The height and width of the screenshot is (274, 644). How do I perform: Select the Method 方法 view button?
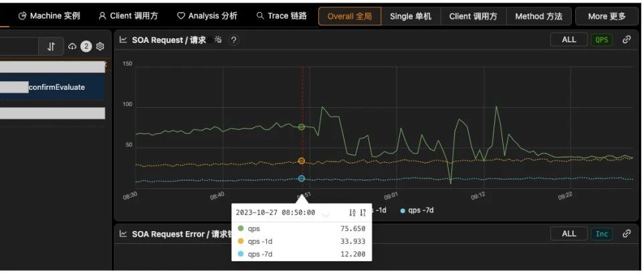point(538,16)
